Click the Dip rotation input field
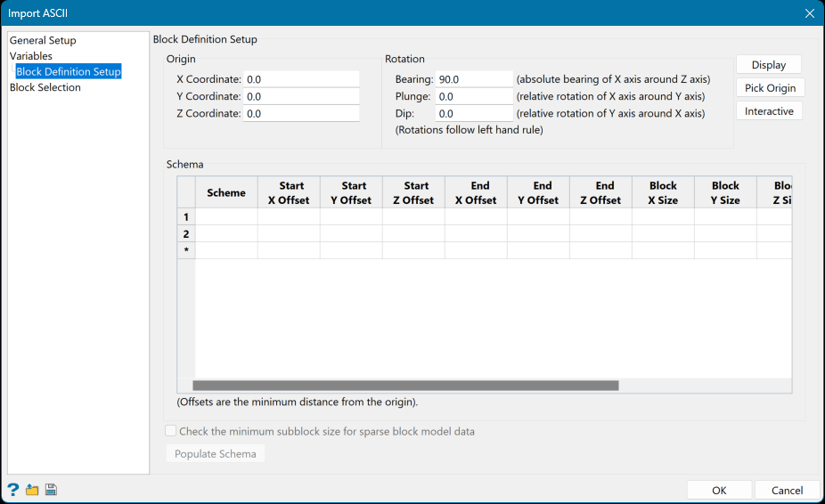Viewport: 825px width, 504px height. [x=474, y=114]
